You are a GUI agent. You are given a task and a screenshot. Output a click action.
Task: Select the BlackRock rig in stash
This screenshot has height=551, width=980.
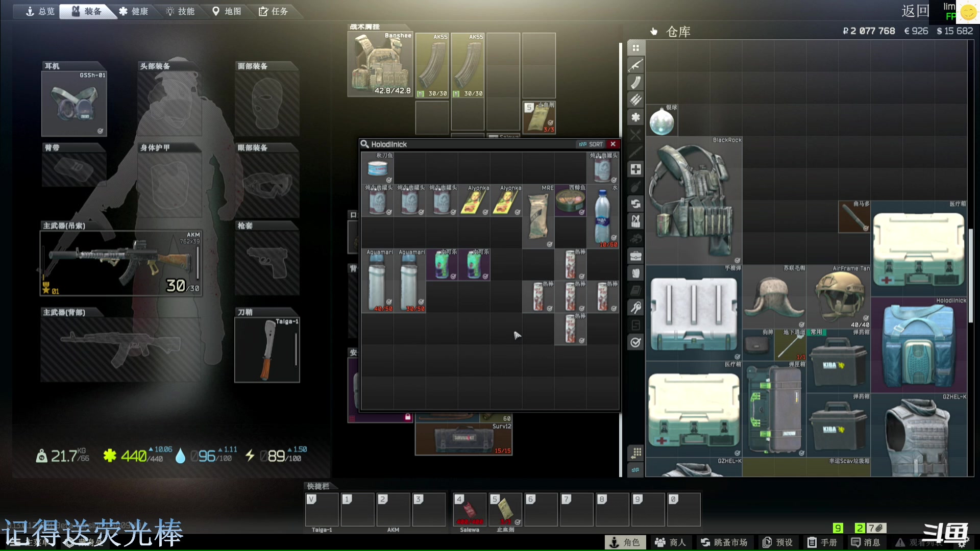click(x=694, y=201)
